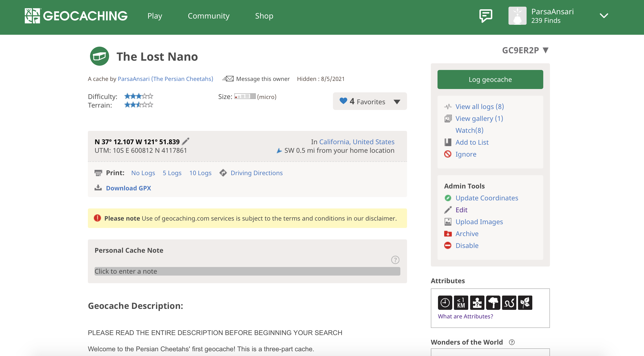The height and width of the screenshot is (356, 644).
Task: Open the user account chevron menu
Action: [604, 16]
